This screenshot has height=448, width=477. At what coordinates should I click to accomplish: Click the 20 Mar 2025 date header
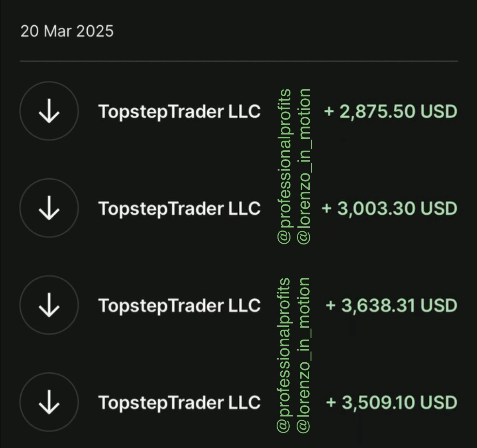pos(67,31)
